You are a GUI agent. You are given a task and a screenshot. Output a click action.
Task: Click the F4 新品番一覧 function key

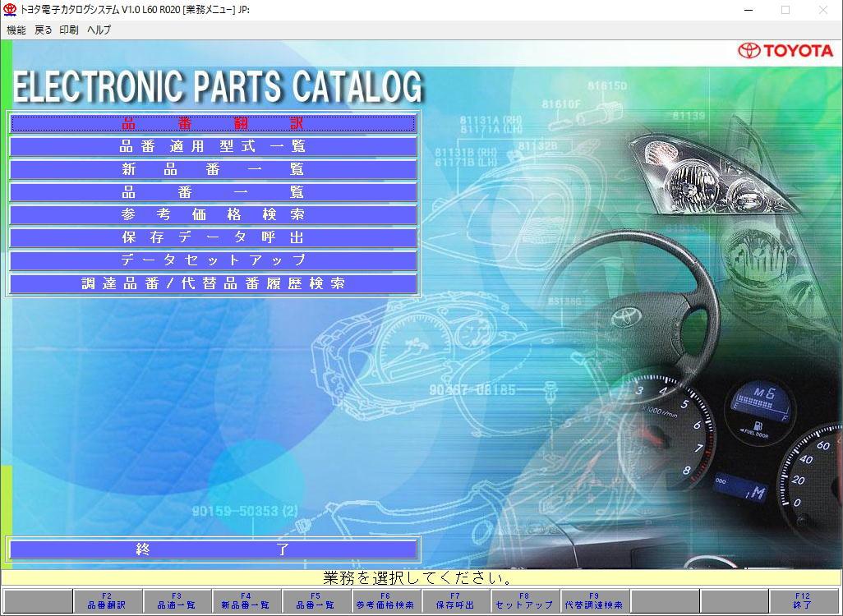click(246, 601)
